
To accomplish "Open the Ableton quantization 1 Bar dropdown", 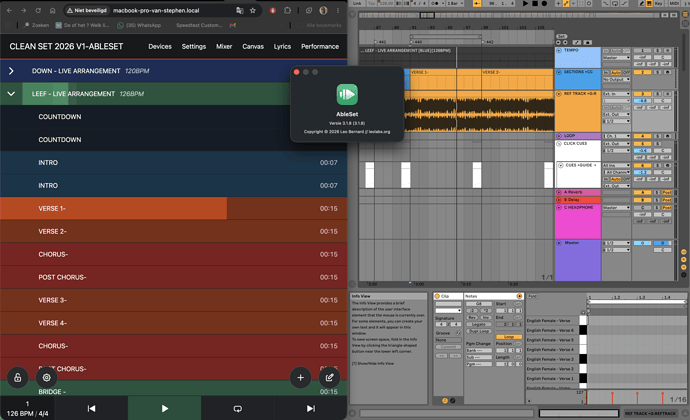I will (x=453, y=4).
